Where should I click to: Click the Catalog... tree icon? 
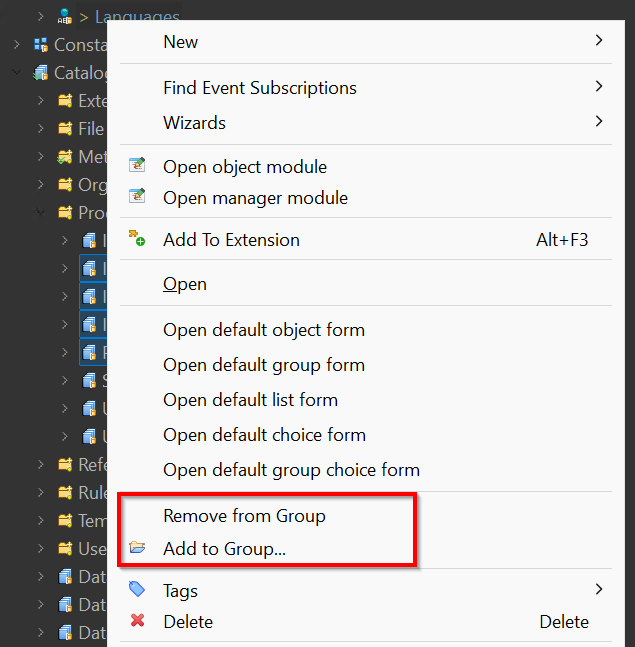click(x=40, y=73)
